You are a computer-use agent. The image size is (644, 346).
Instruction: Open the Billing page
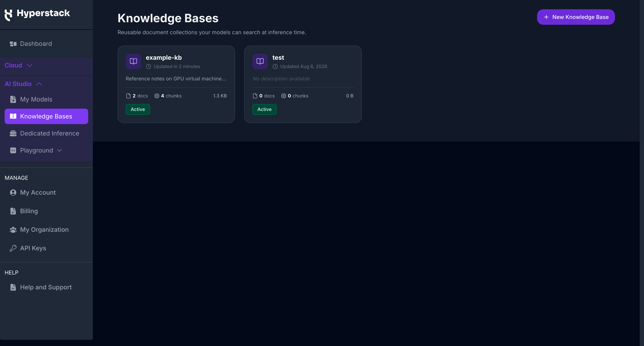[x=46, y=211]
